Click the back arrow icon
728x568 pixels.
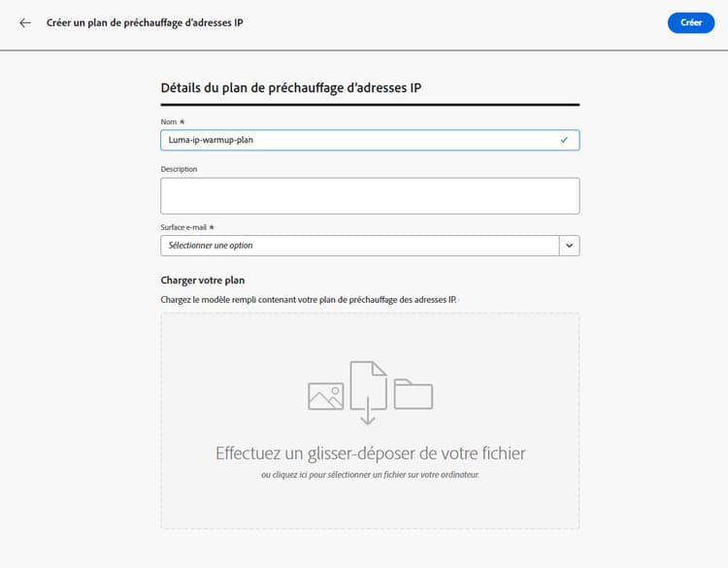[25, 22]
